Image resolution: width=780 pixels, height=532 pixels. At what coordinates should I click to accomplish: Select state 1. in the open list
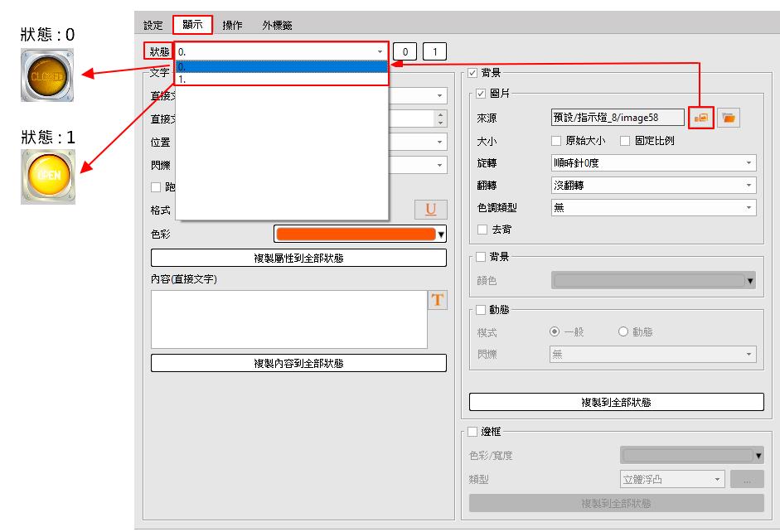[x=281, y=80]
